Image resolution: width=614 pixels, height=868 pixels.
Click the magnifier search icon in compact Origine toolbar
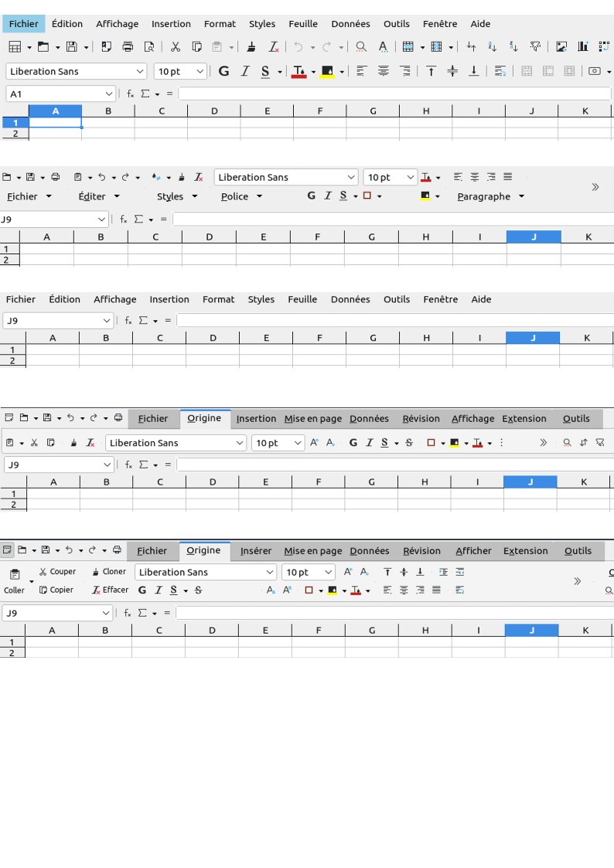point(567,443)
